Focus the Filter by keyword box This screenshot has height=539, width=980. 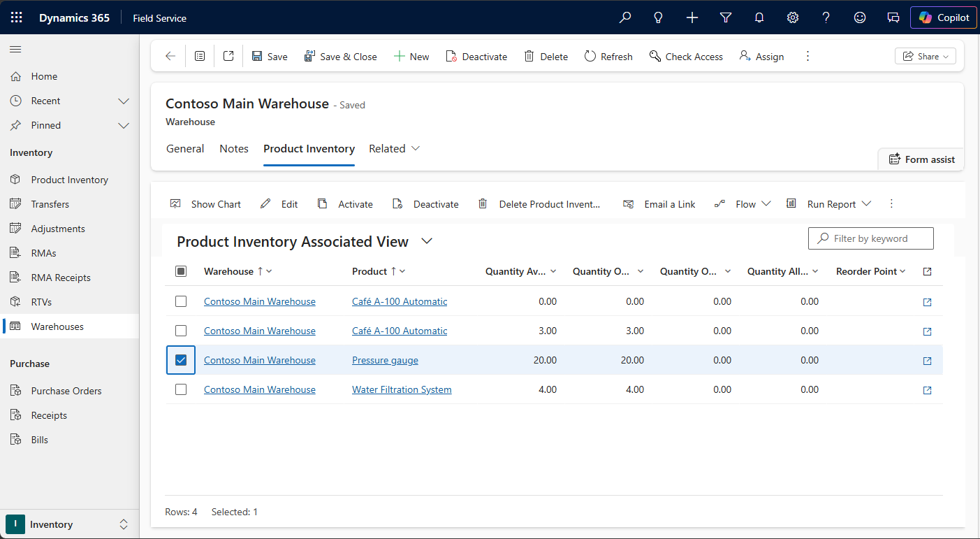tap(871, 238)
